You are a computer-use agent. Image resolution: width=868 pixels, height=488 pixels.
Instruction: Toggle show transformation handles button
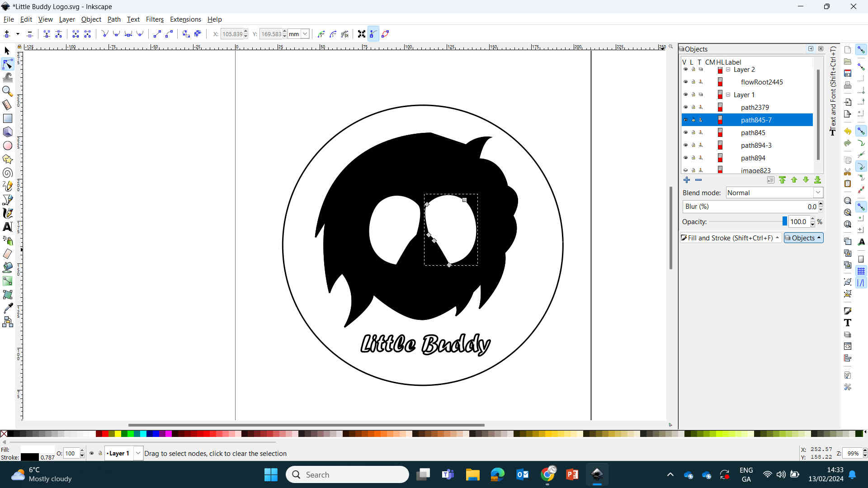click(x=362, y=34)
